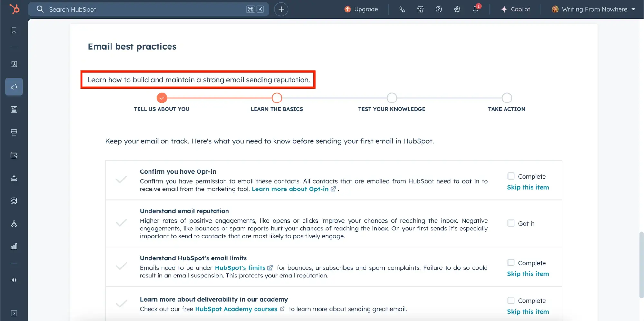Check Complete for Confirm you have Opt-in
Viewport: 644px width, 321px height.
[x=511, y=176]
